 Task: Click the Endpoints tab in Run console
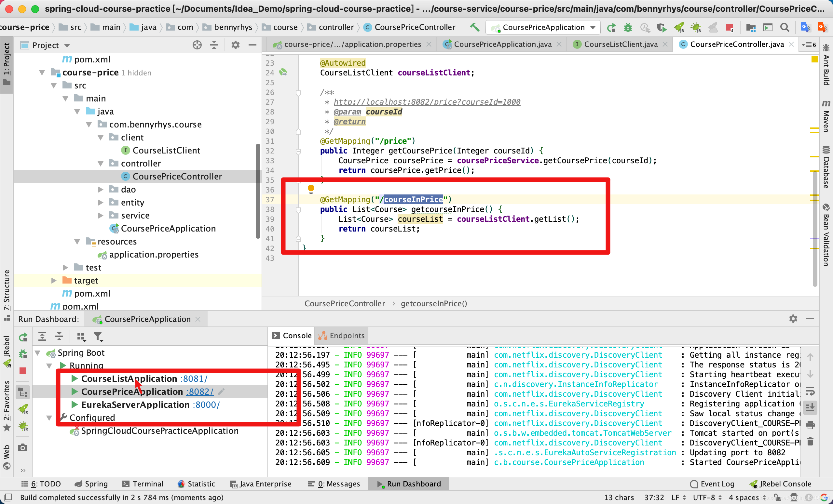pos(347,336)
